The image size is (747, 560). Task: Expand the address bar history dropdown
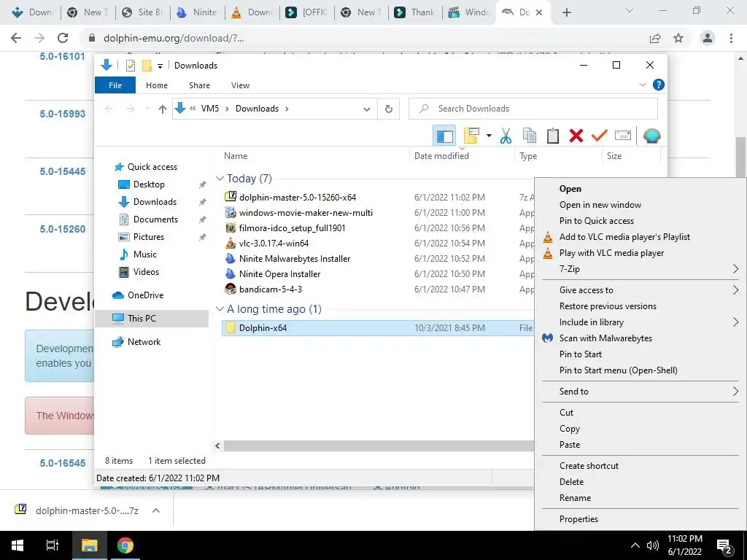pos(367,109)
